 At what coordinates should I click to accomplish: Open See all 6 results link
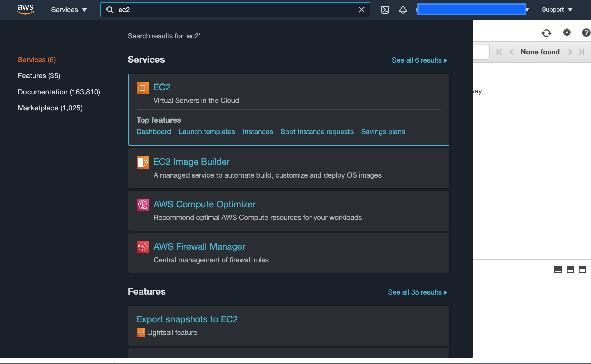coord(419,60)
